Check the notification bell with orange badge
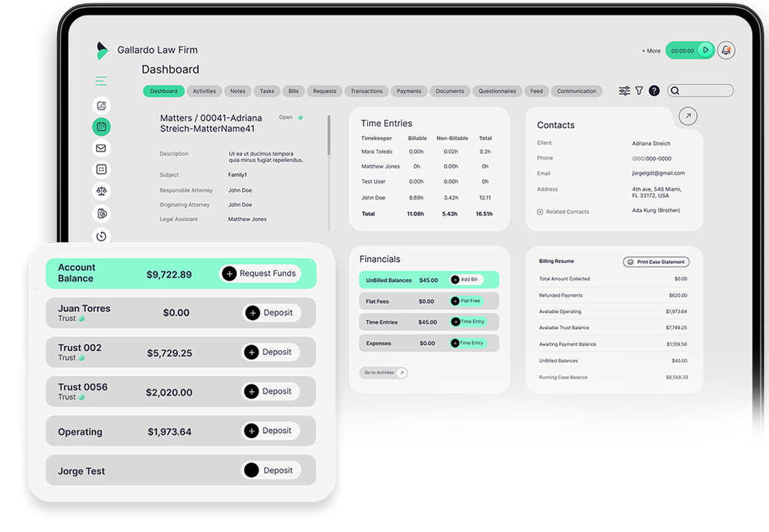Viewport: 769px width, 532px height. point(726,50)
